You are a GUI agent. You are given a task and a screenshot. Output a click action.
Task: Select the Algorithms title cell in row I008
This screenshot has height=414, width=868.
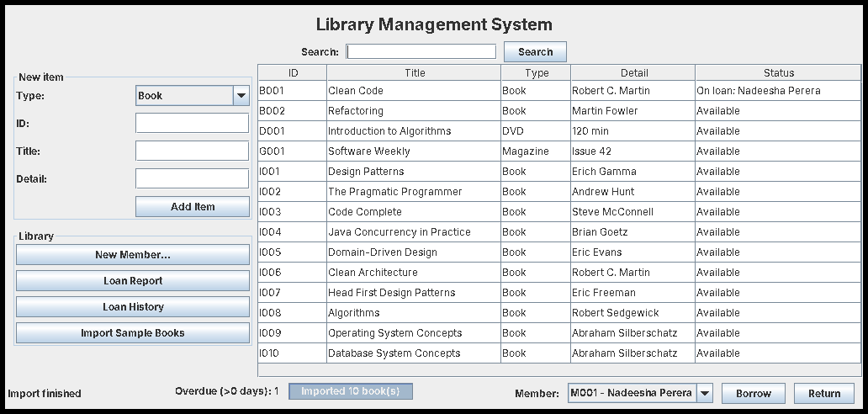[x=414, y=313]
